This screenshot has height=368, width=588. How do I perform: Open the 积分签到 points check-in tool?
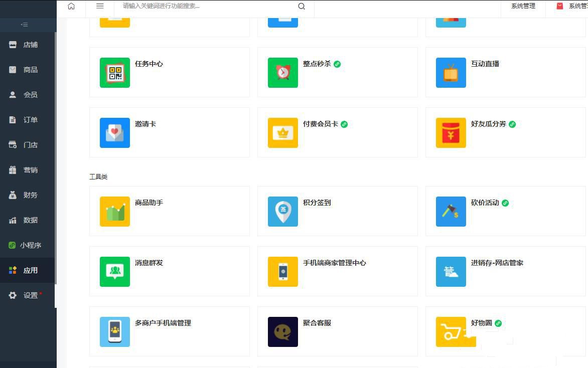click(x=317, y=203)
